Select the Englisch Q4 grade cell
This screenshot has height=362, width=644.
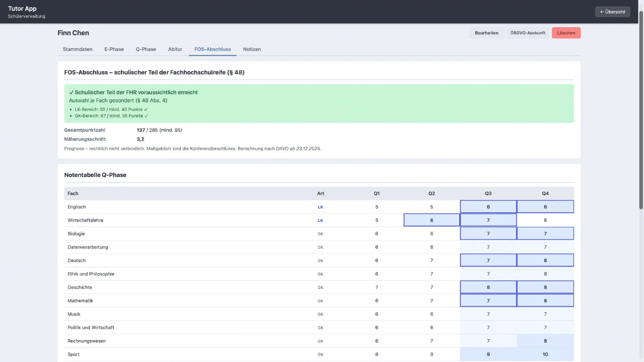pyautogui.click(x=545, y=207)
